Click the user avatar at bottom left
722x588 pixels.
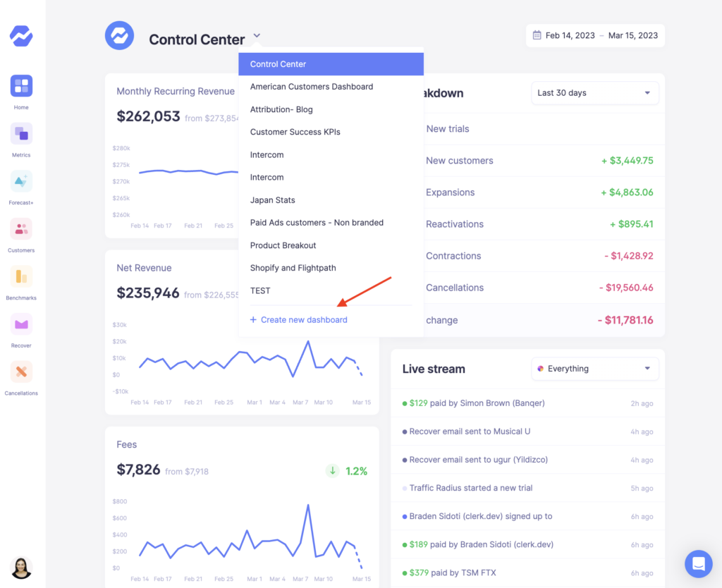pos(20,568)
